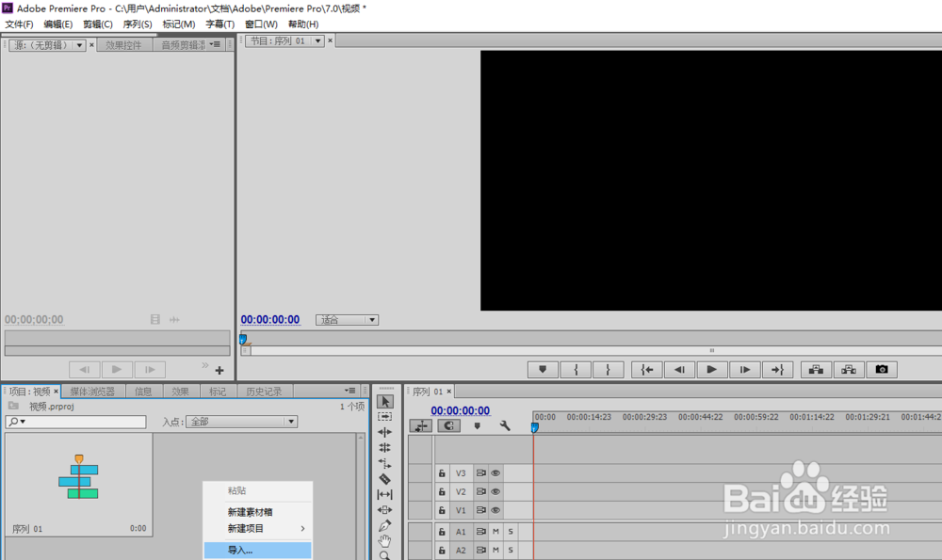Viewport: 942px width, 560px height.
Task: Open Source panel flyout menu
Action: tap(215, 44)
